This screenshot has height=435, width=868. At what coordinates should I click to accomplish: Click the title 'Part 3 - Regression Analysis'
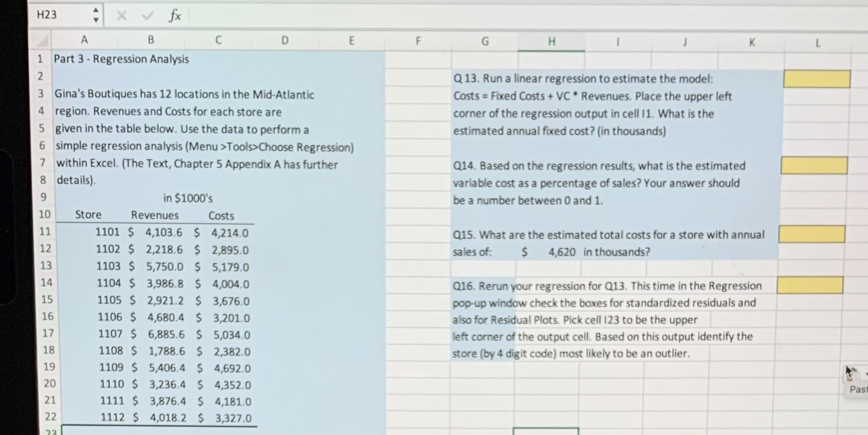122,59
